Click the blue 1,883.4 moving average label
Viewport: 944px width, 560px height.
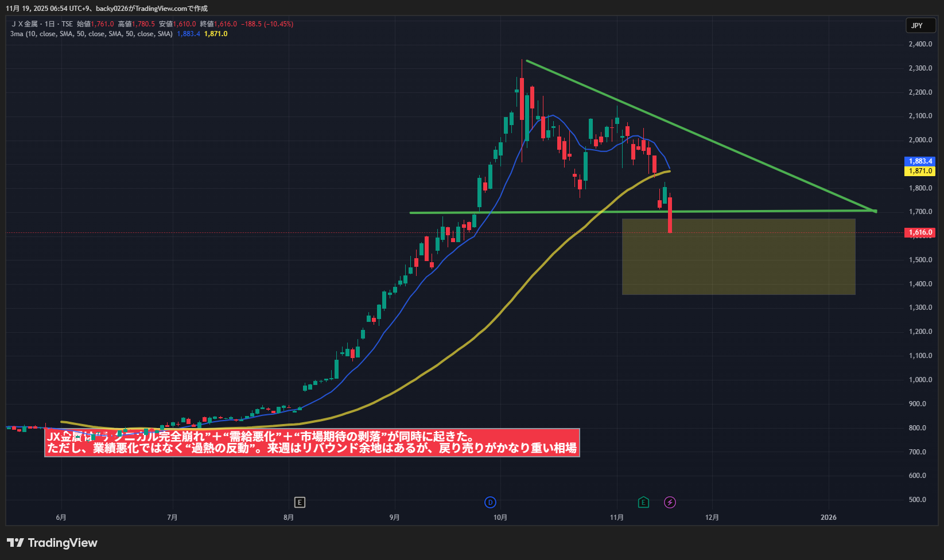920,161
